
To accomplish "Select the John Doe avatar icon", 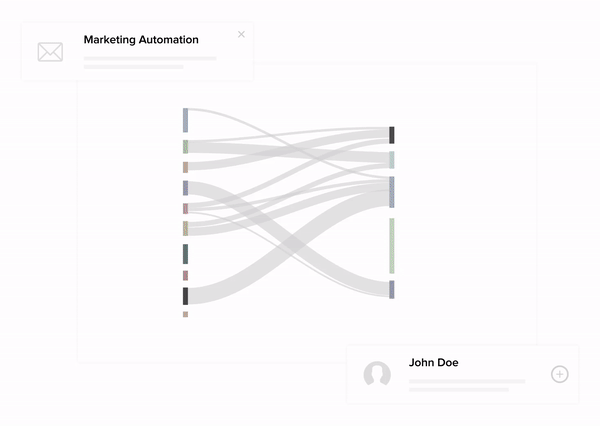I will tap(377, 374).
